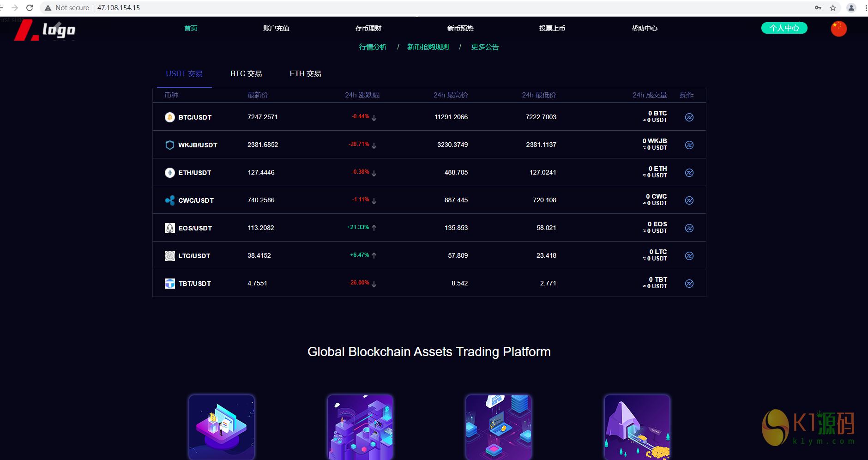Open the 账户充值 menu item
868x460 pixels.
[276, 28]
